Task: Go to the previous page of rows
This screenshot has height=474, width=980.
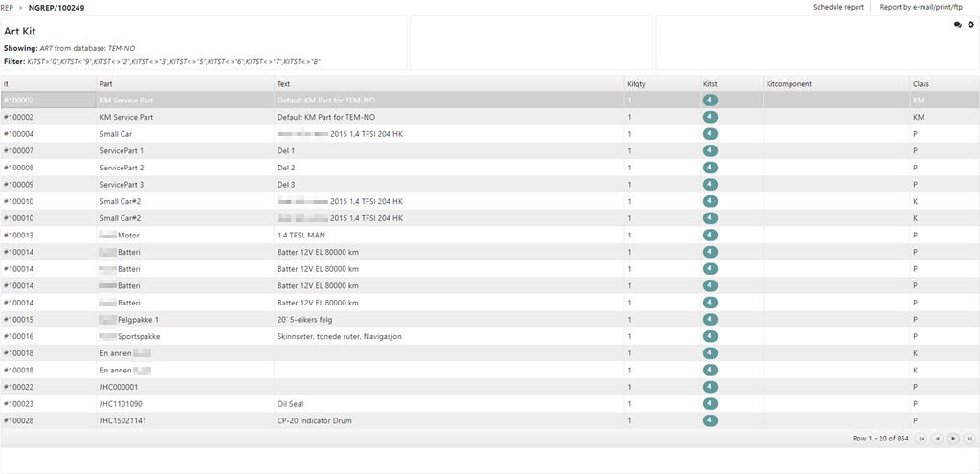Action: coord(937,439)
